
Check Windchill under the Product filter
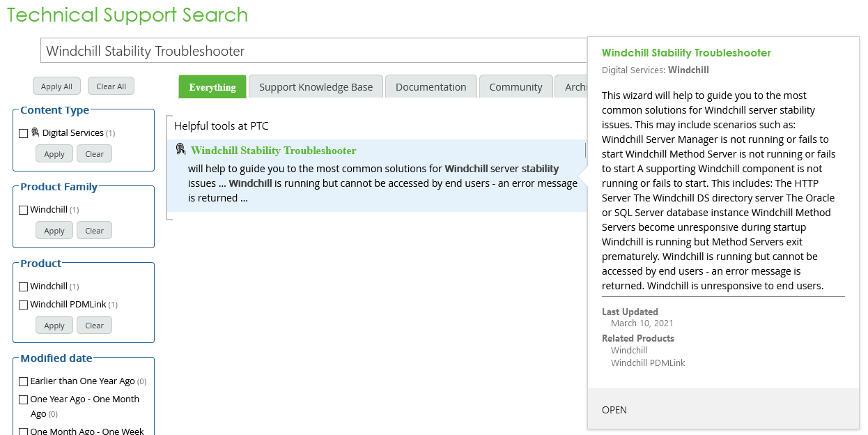[24, 286]
